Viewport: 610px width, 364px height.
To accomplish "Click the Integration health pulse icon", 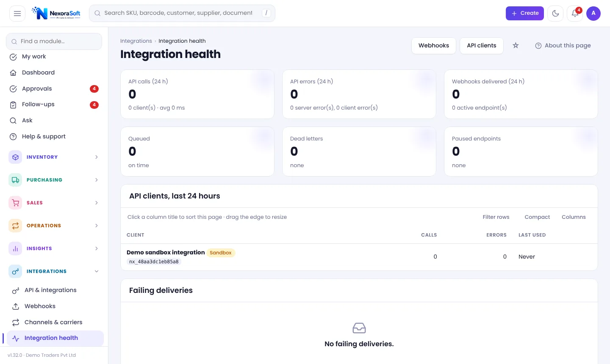I will (16, 338).
